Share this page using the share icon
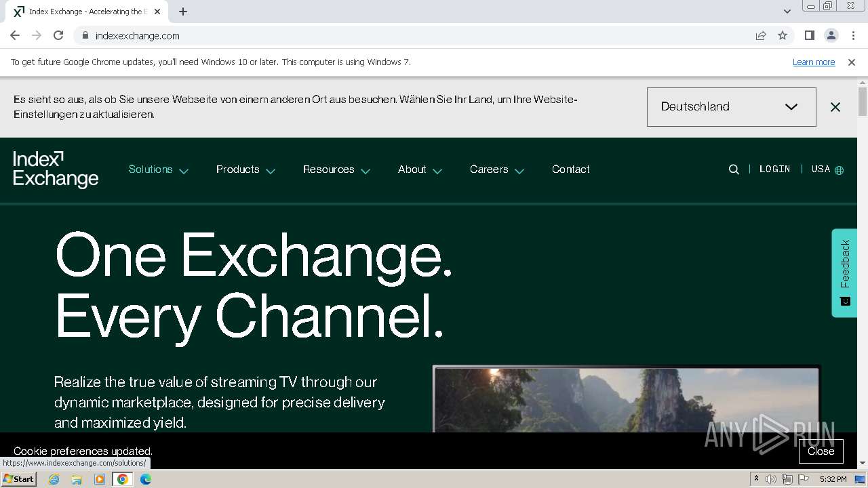868x488 pixels. [761, 35]
